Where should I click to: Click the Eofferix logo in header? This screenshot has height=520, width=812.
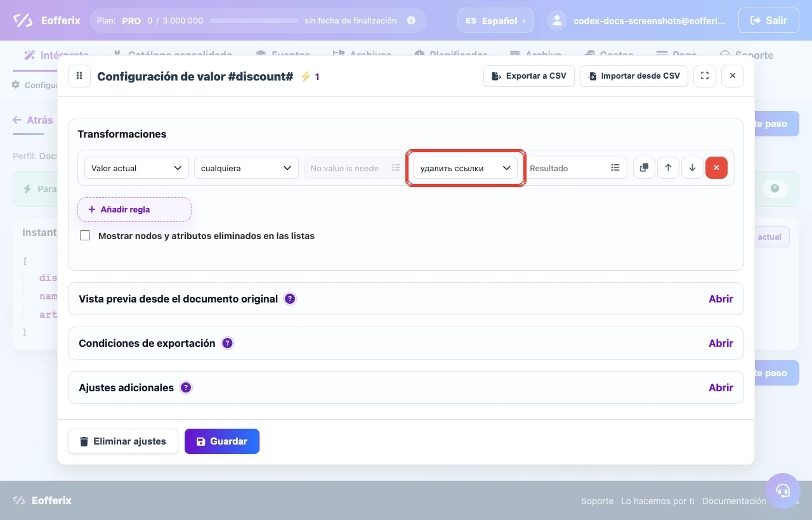coord(47,20)
